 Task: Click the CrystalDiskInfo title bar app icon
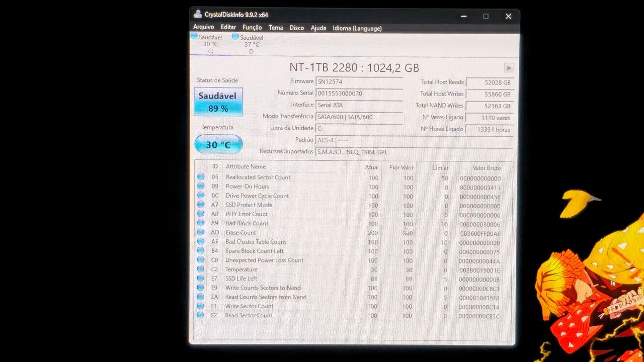[198, 15]
